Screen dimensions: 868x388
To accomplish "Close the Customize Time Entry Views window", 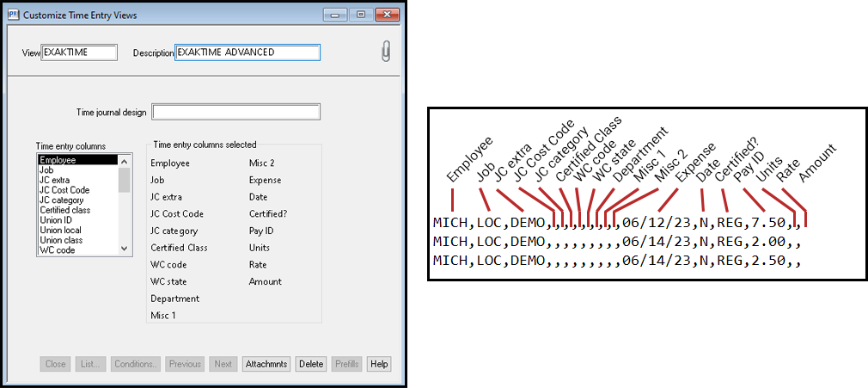I will coord(387,15).
